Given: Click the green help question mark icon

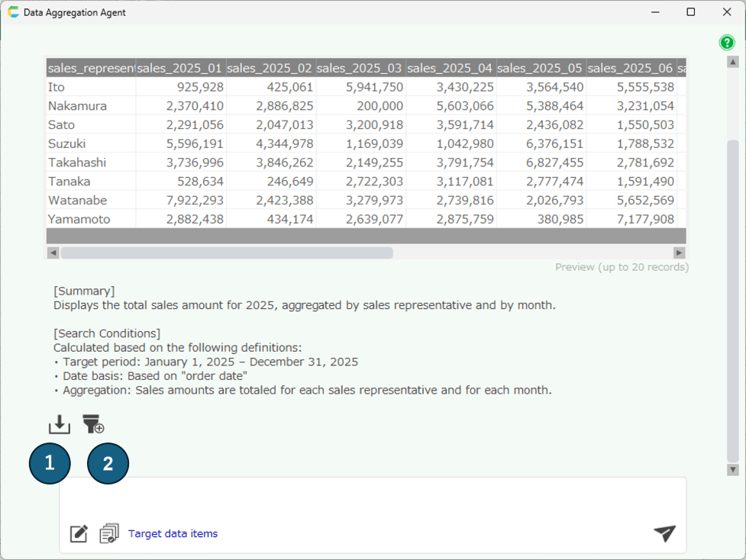Looking at the screenshot, I should point(727,43).
